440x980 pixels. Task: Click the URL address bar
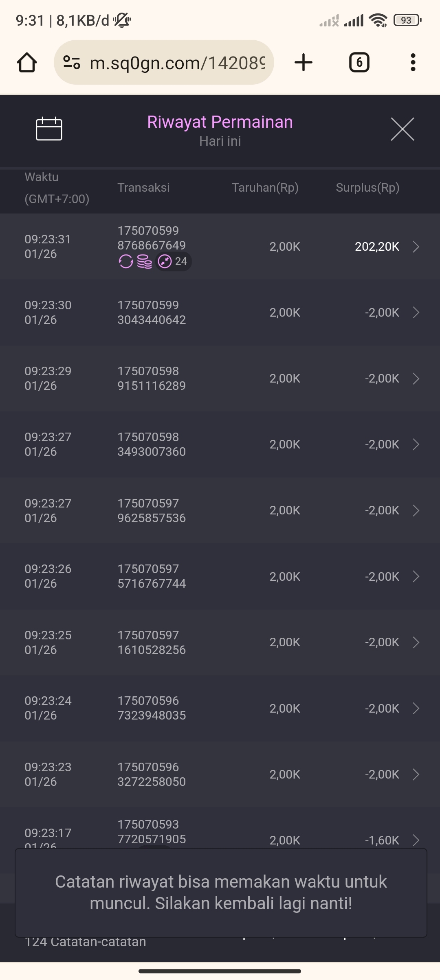[177, 63]
